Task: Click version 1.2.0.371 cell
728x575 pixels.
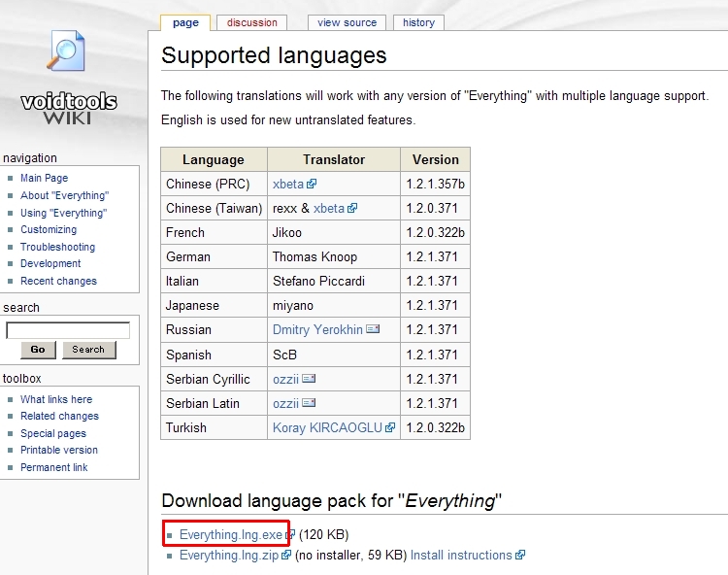Action: tap(436, 208)
